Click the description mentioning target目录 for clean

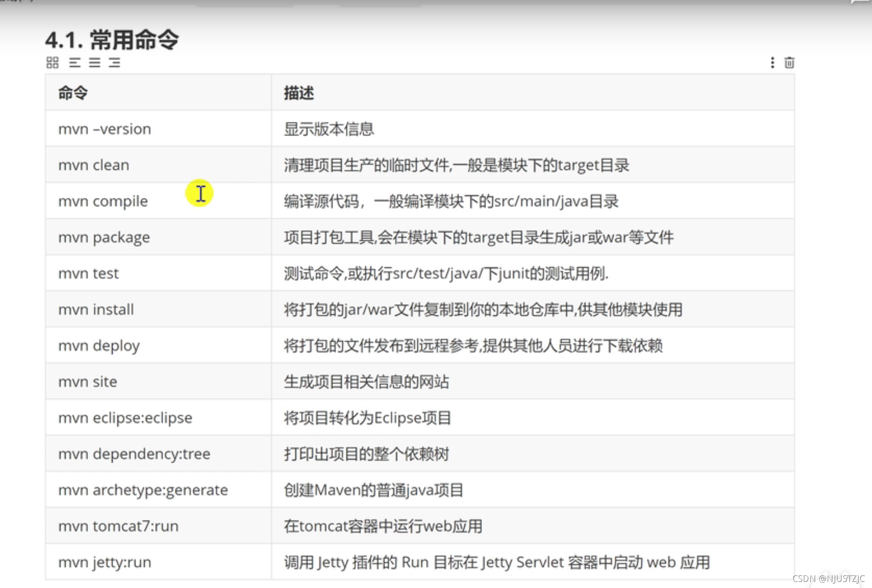[533, 165]
